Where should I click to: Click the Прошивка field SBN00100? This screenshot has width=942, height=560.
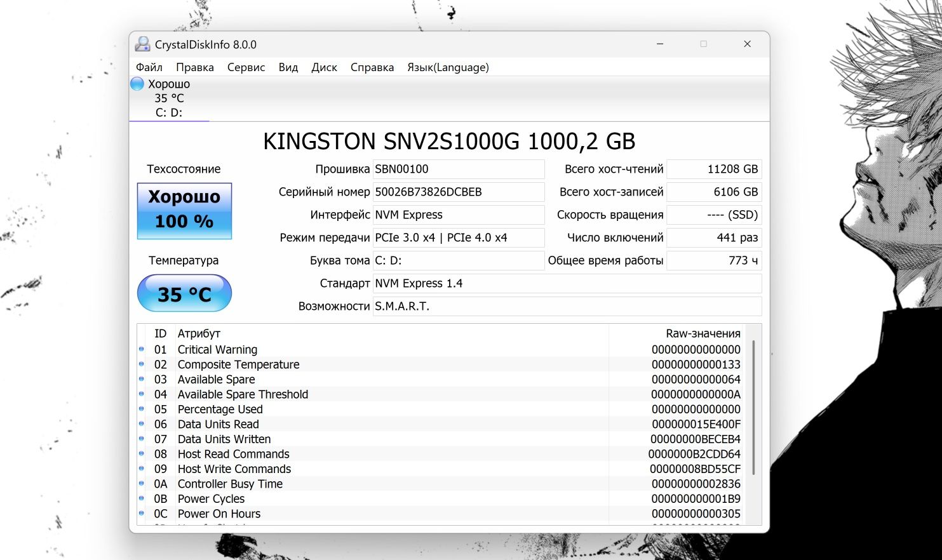pos(458,169)
